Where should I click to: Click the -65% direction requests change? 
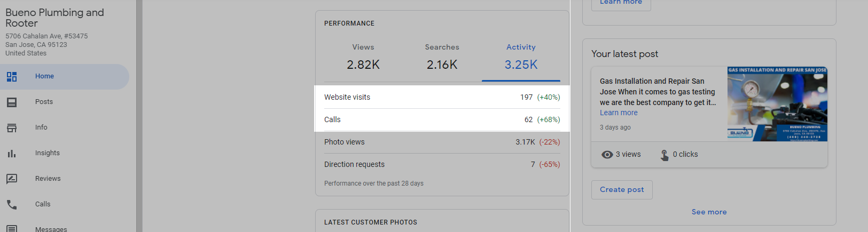click(x=550, y=164)
